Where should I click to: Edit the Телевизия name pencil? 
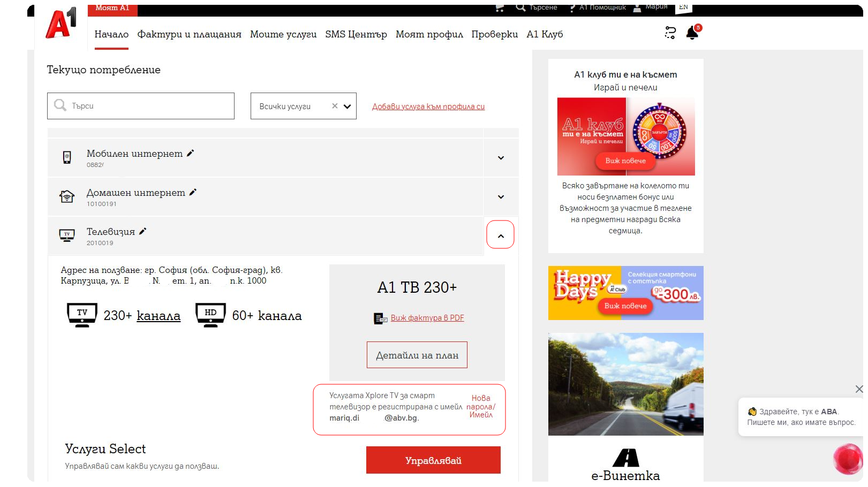tap(142, 231)
